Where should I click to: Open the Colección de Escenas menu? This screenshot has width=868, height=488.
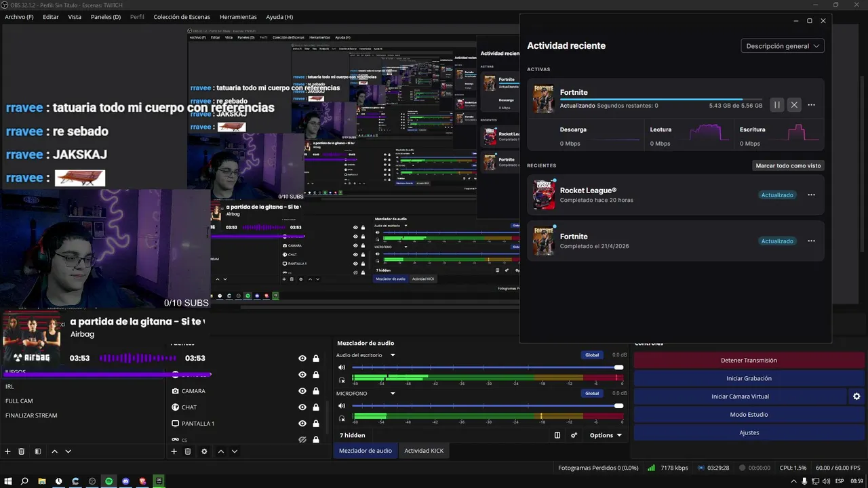[x=182, y=17]
